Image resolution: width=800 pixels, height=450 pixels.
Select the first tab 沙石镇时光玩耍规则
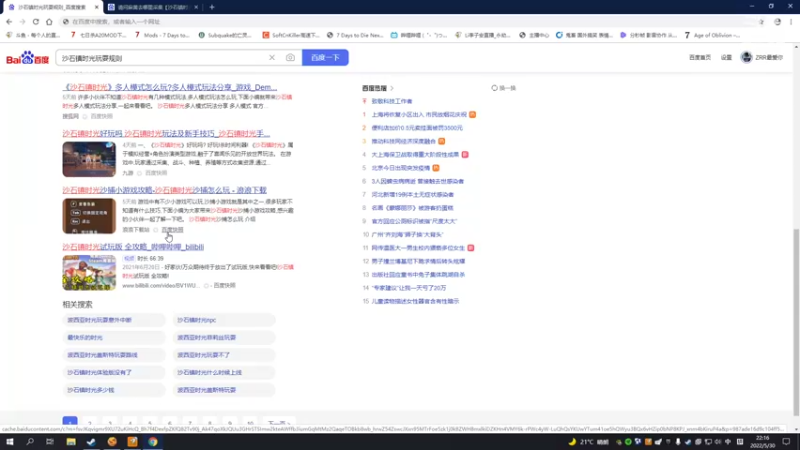click(x=51, y=7)
